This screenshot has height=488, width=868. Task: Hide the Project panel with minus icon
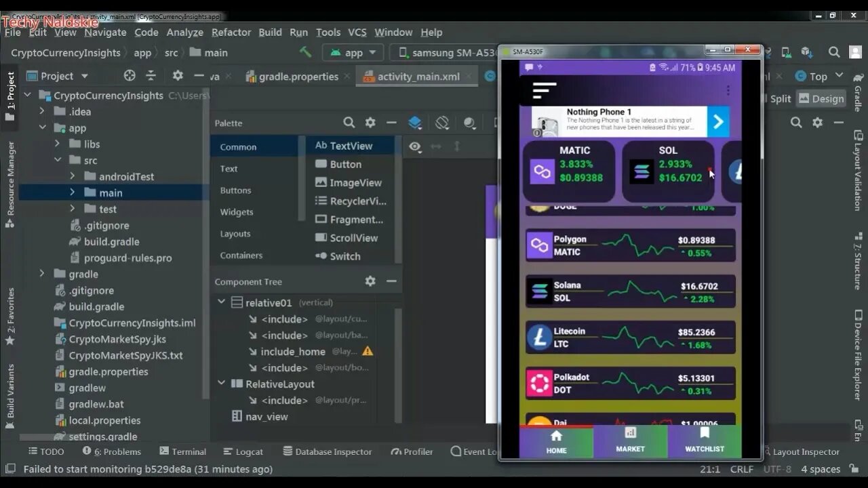point(199,76)
